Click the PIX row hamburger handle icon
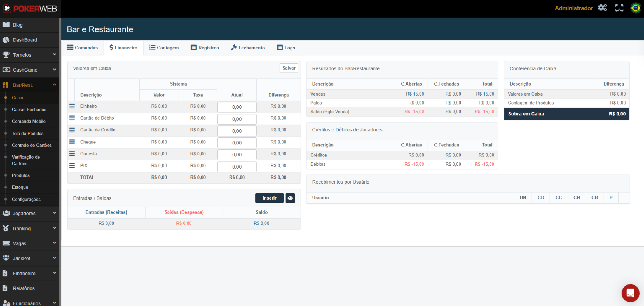Image resolution: width=644 pixels, height=306 pixels. pos(72,165)
